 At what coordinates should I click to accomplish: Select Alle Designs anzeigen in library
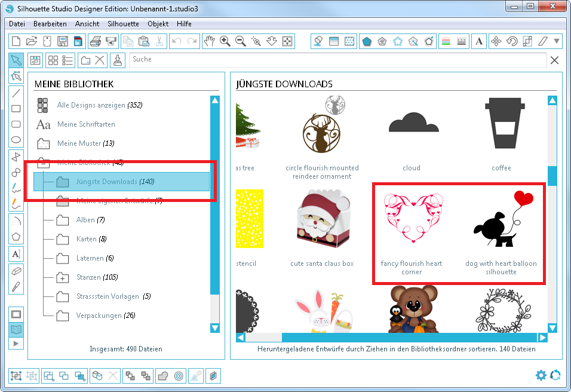92,105
